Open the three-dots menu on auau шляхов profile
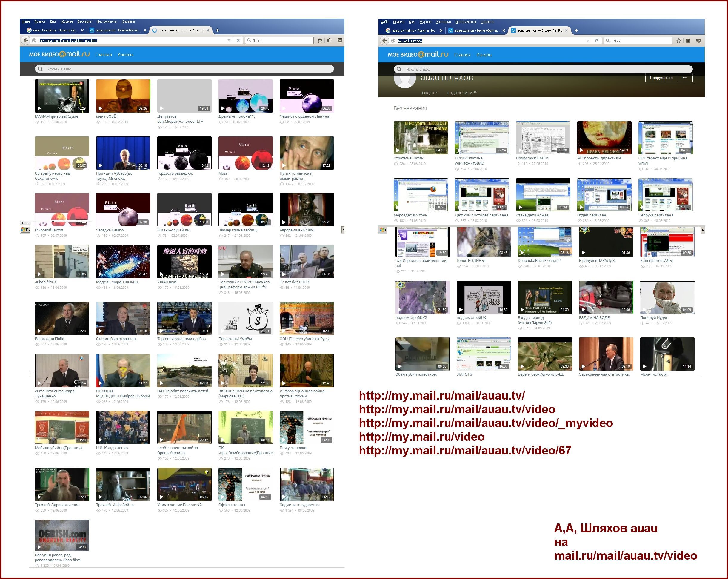The image size is (728, 579). (685, 78)
